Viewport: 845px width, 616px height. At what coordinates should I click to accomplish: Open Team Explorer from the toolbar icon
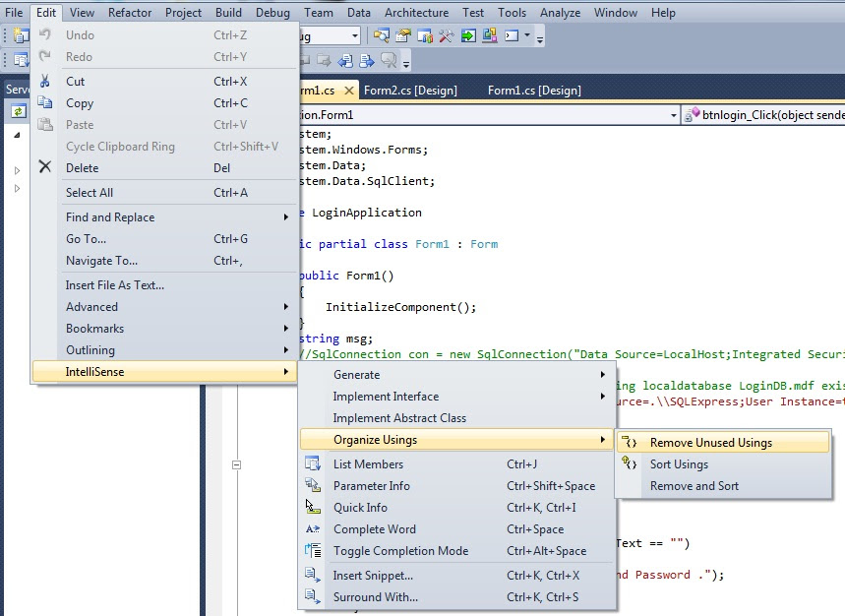click(x=425, y=36)
